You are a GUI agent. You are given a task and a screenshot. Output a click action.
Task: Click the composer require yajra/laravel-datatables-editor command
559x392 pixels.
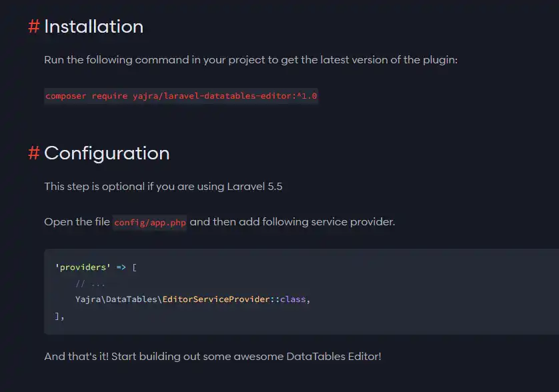coord(181,96)
